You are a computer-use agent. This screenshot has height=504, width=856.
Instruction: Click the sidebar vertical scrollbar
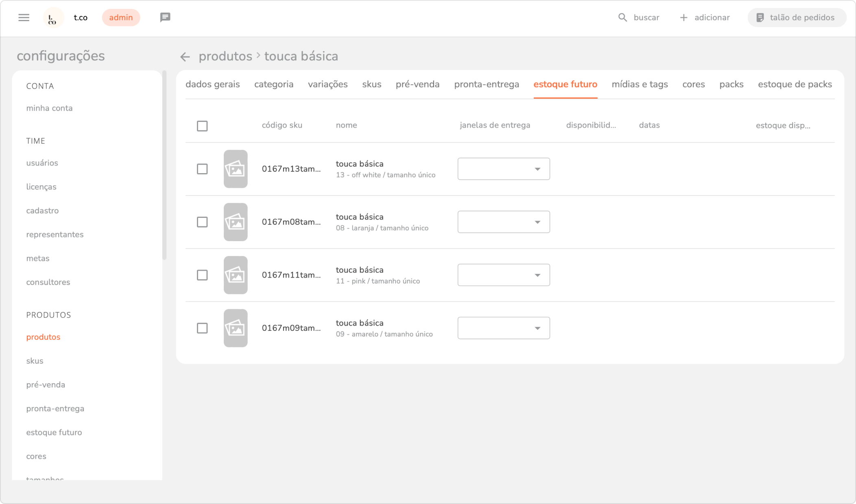coord(164,165)
